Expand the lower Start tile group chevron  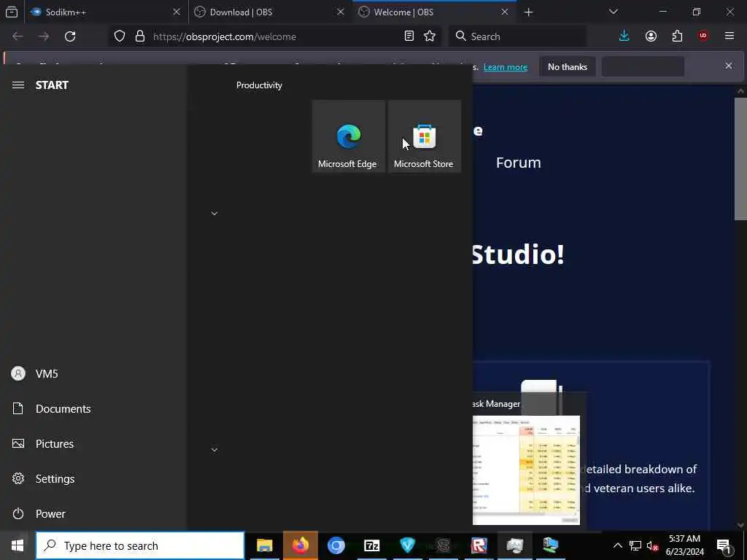(214, 449)
